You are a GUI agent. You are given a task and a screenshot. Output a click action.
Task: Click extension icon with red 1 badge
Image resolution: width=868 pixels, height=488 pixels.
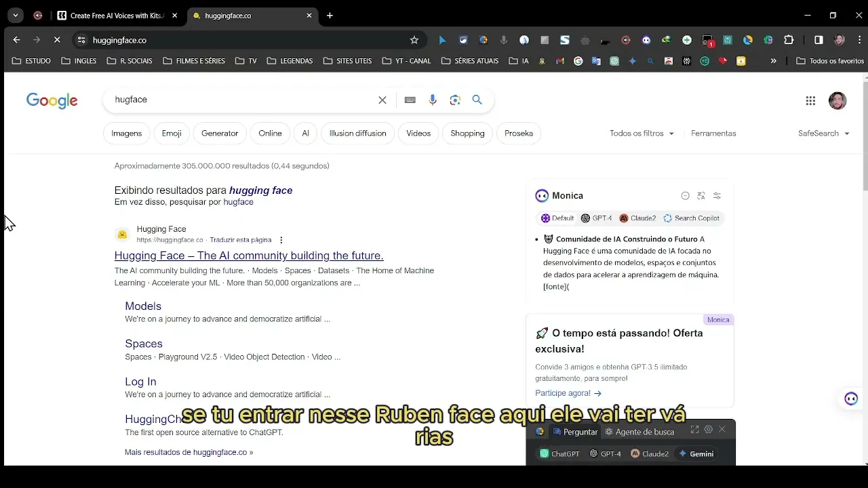point(708,41)
